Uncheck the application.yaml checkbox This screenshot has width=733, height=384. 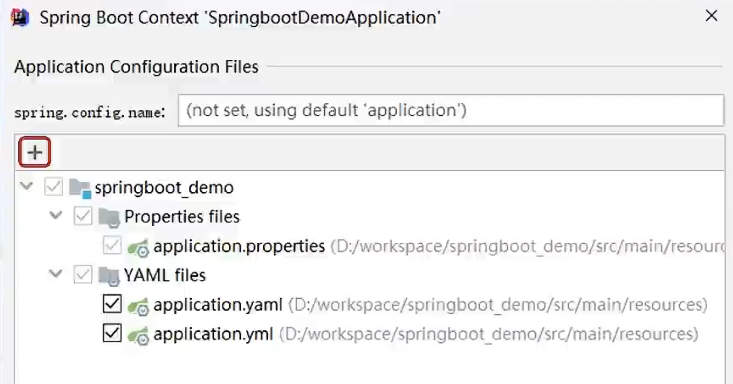point(112,304)
